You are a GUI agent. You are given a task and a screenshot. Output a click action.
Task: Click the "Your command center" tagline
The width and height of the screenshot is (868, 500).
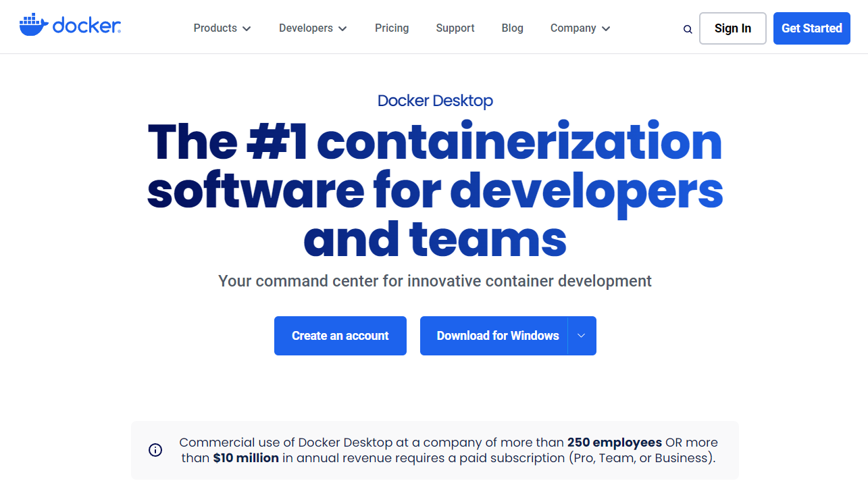click(x=435, y=281)
